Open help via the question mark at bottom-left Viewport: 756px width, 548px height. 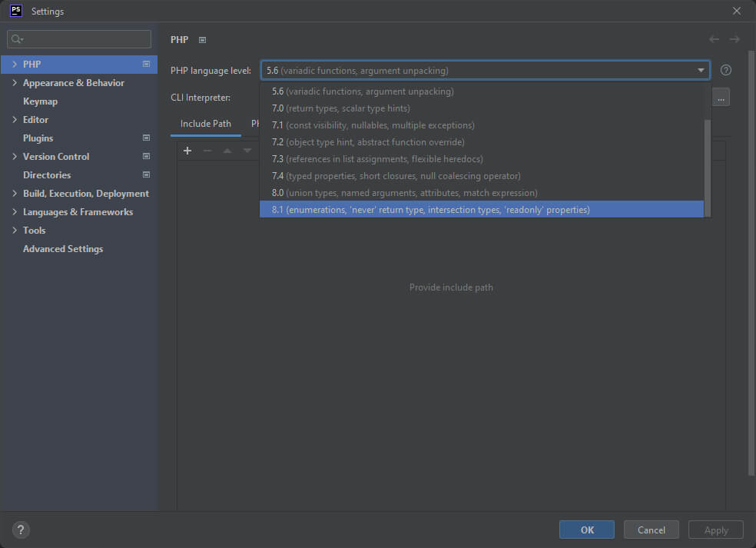20,530
